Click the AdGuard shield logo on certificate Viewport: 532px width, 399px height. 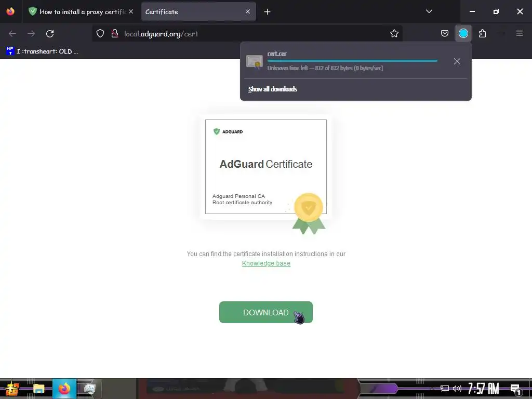click(217, 131)
